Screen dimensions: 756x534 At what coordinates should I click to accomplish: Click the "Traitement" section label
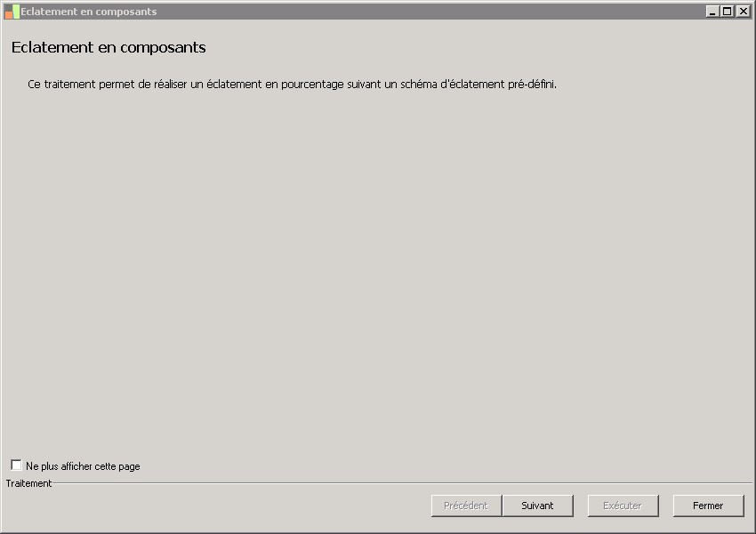(28, 483)
